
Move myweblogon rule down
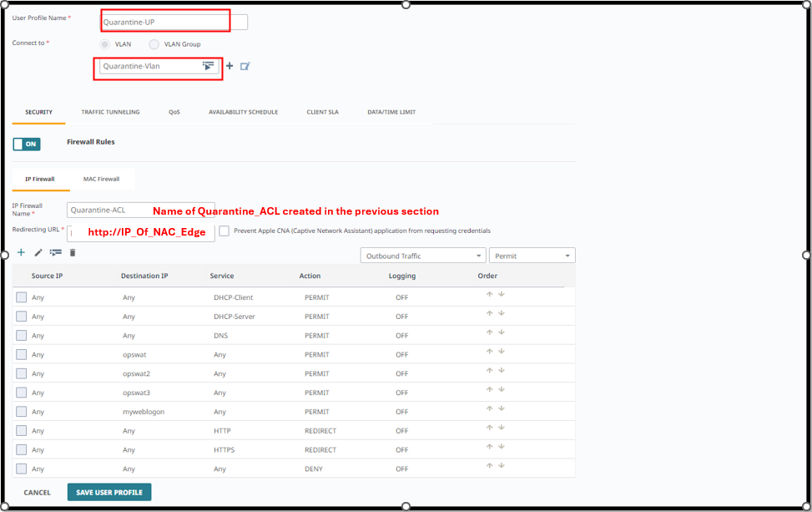502,409
